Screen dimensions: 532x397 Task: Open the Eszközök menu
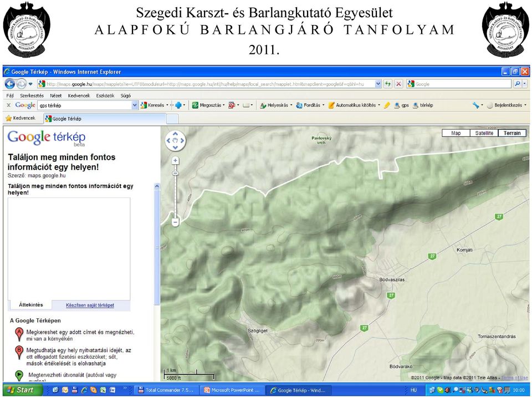pos(105,96)
